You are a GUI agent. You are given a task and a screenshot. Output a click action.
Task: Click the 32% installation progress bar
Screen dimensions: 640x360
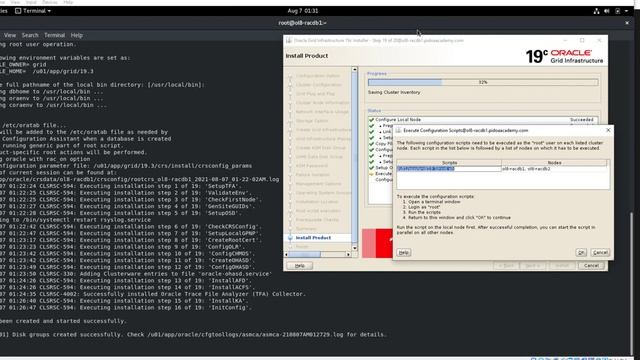(x=483, y=82)
